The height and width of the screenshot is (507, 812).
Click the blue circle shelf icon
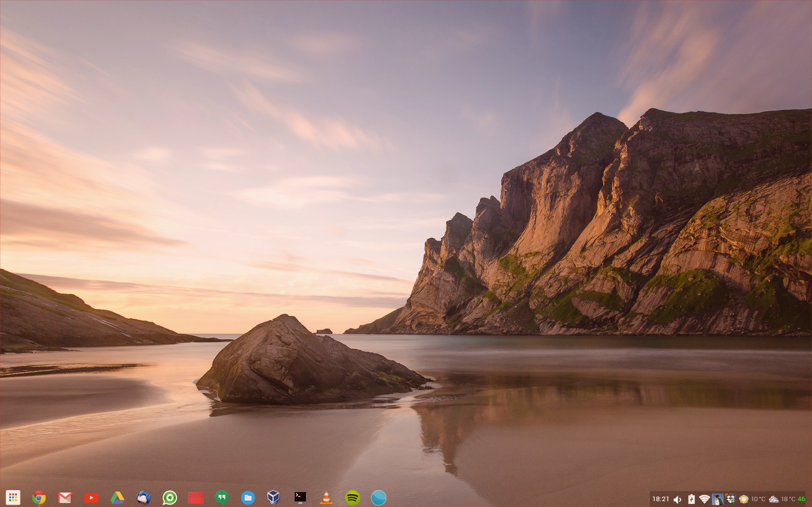379,497
